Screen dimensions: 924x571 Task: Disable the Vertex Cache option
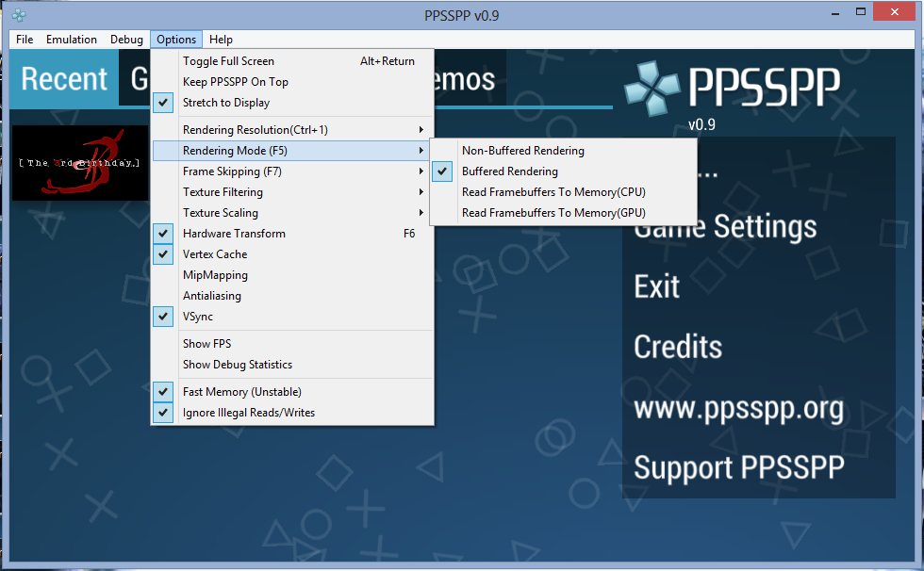click(215, 254)
